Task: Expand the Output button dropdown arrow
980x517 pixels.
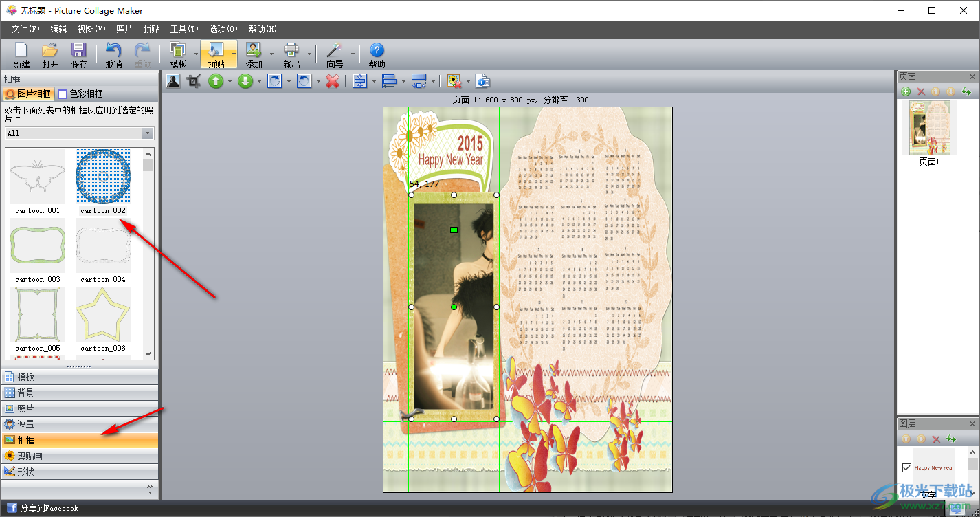Action: pyautogui.click(x=309, y=54)
